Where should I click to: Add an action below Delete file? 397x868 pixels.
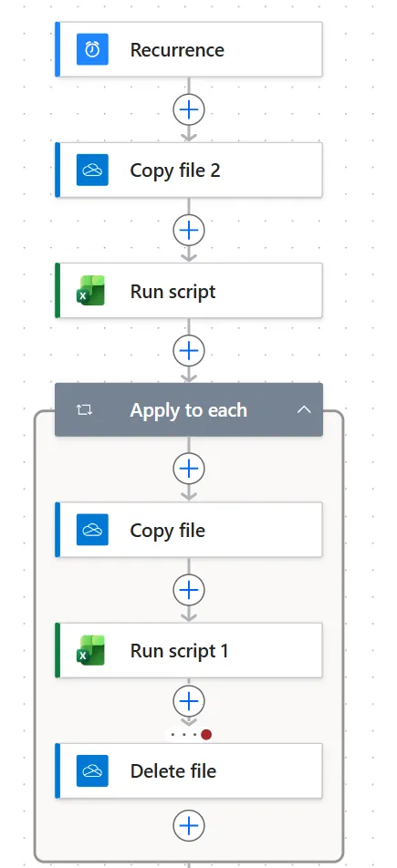[x=189, y=826]
